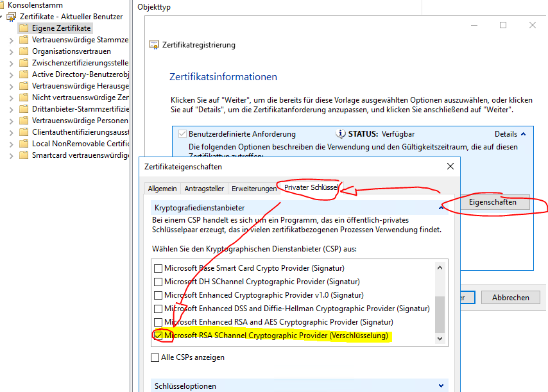Expand Vertrauenswürdige Personen tree node

[11, 121]
